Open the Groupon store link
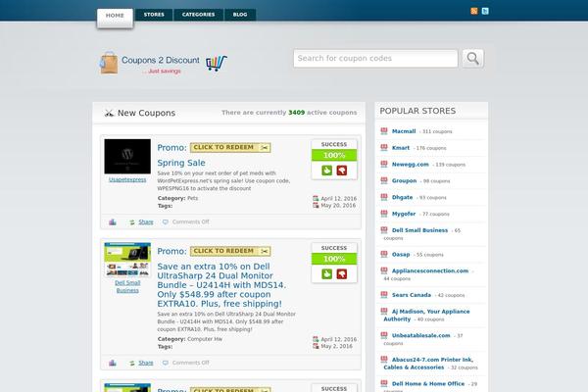This screenshot has height=392, width=588. (404, 180)
